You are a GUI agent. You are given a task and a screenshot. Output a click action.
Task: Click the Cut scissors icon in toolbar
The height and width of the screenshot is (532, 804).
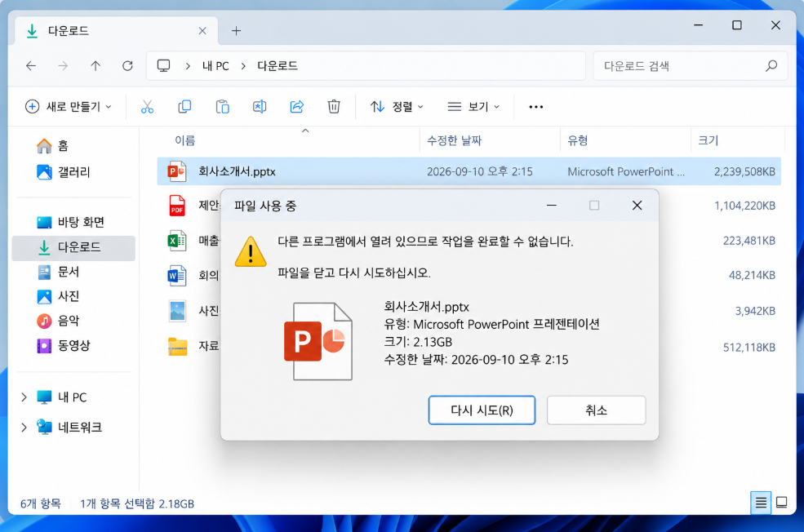(x=147, y=107)
